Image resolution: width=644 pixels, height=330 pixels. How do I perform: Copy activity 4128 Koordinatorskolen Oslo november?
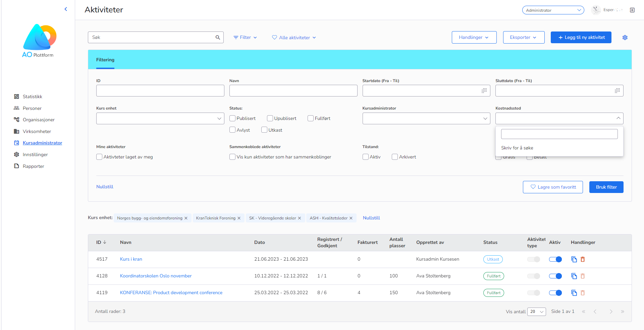click(574, 276)
